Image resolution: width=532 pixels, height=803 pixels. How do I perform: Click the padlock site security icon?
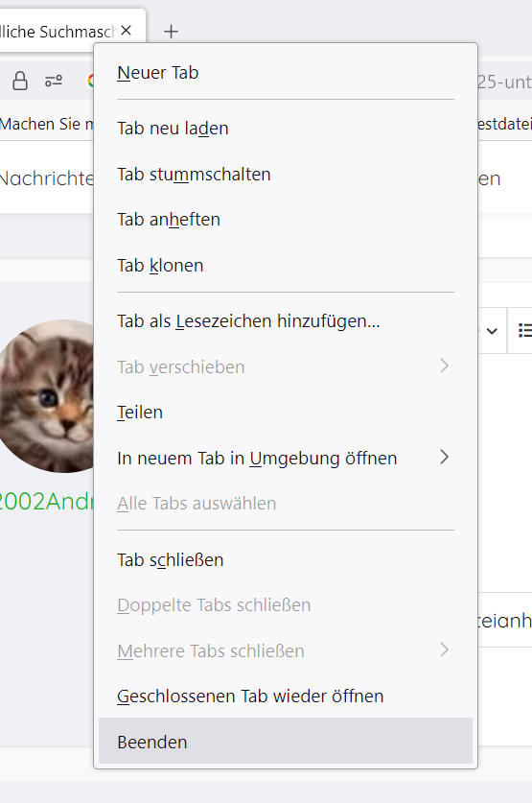[20, 81]
